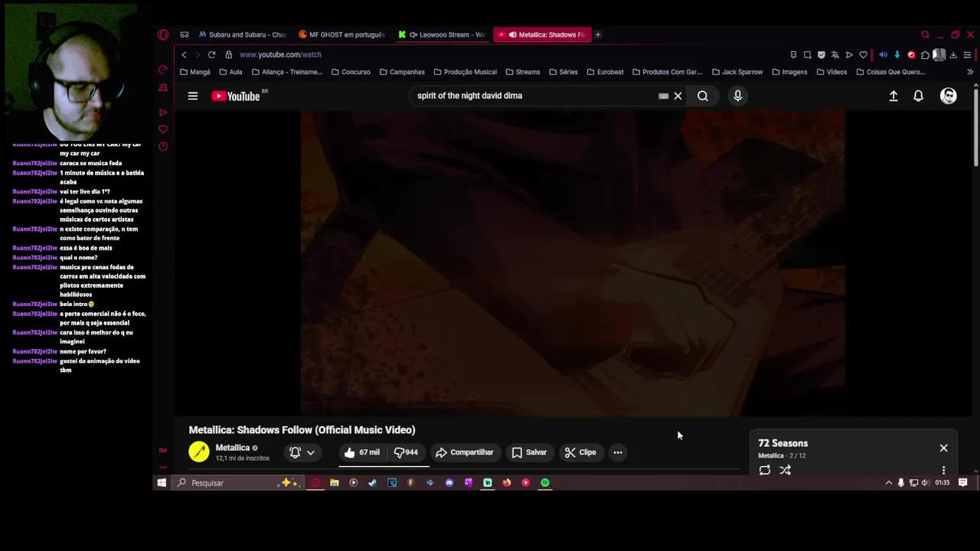Viewport: 980px width, 551px height.
Task: Select the Metallica: Shadows Follow tab
Action: pyautogui.click(x=543, y=34)
